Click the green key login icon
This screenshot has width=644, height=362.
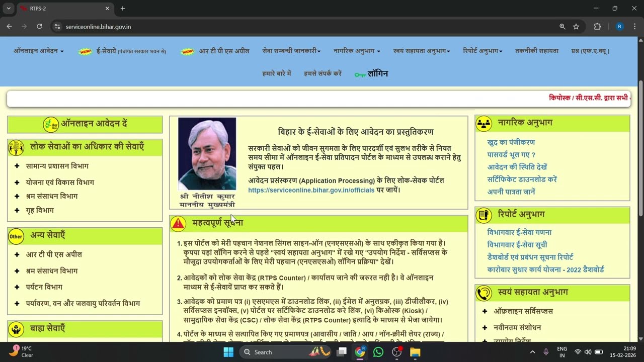point(360,74)
